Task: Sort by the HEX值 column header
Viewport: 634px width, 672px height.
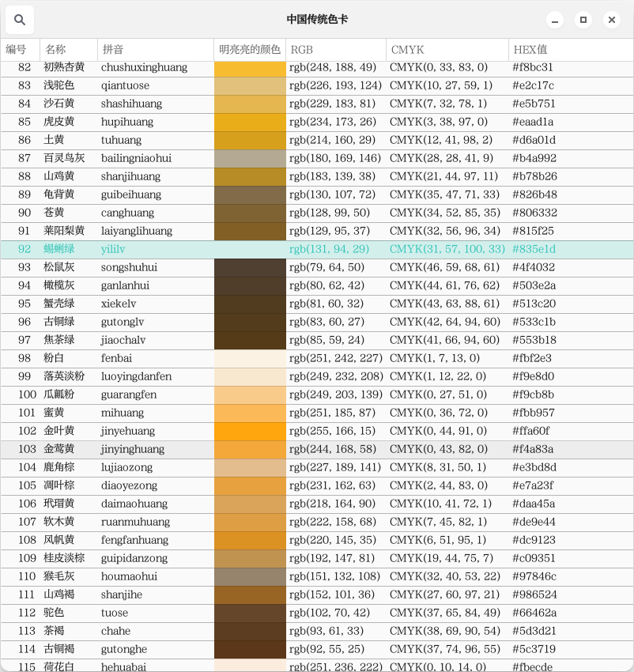Action: pos(571,50)
